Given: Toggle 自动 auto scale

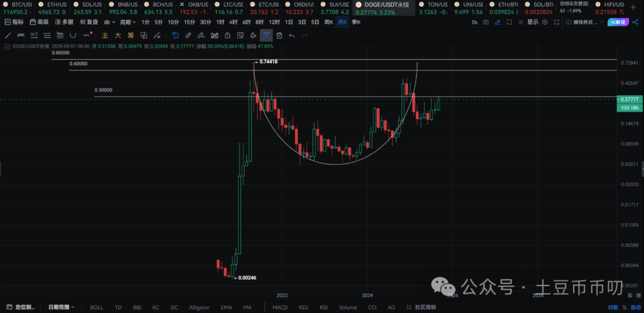Looking at the screenshot, I should pyautogui.click(x=636, y=308).
